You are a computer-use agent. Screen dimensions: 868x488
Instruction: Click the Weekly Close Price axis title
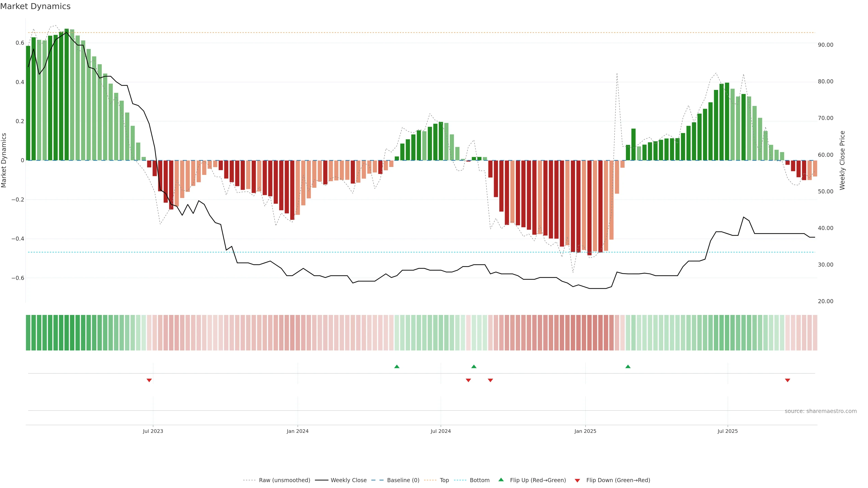coord(842,160)
